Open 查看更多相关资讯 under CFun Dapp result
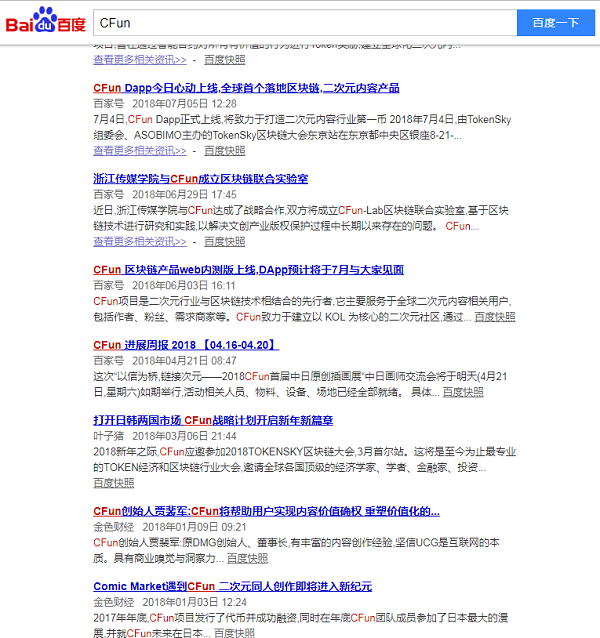600x638 pixels. [x=140, y=151]
